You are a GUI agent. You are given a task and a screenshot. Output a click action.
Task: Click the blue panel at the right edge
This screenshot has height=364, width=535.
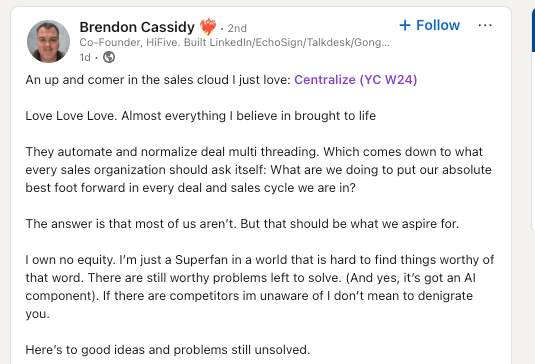(x=533, y=31)
